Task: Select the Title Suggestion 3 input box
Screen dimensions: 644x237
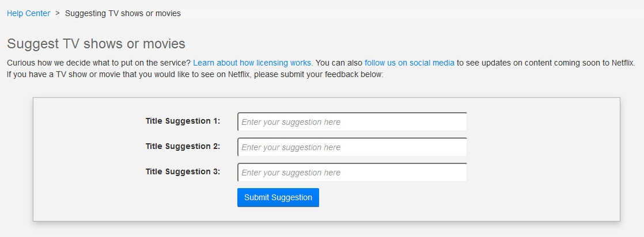Action: 351,173
